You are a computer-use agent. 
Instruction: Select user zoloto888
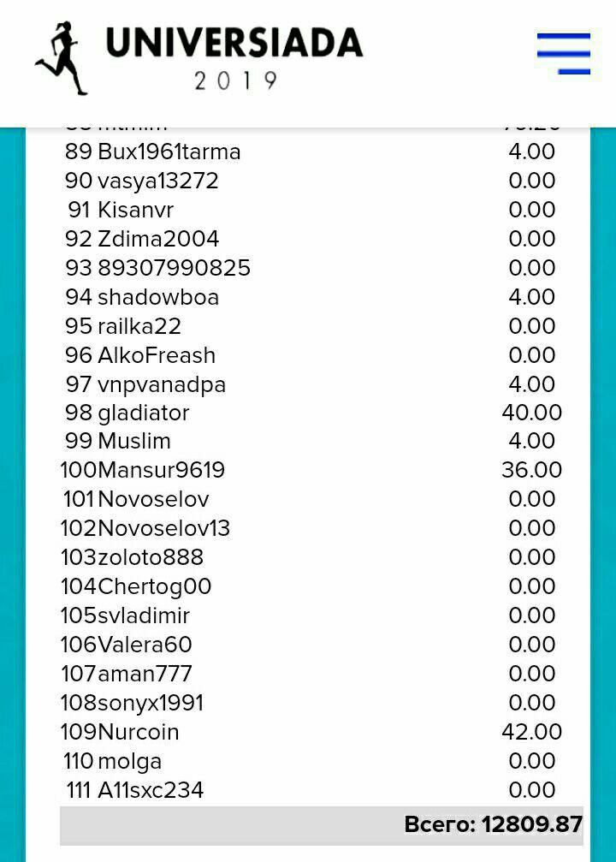click(151, 558)
